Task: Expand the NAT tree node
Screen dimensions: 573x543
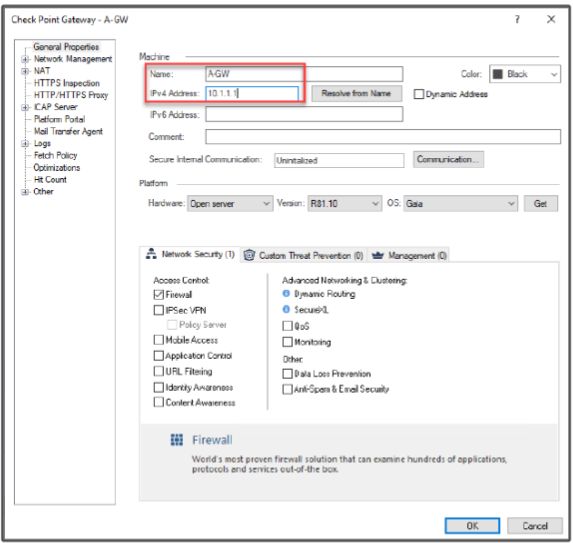Action: tap(25, 71)
